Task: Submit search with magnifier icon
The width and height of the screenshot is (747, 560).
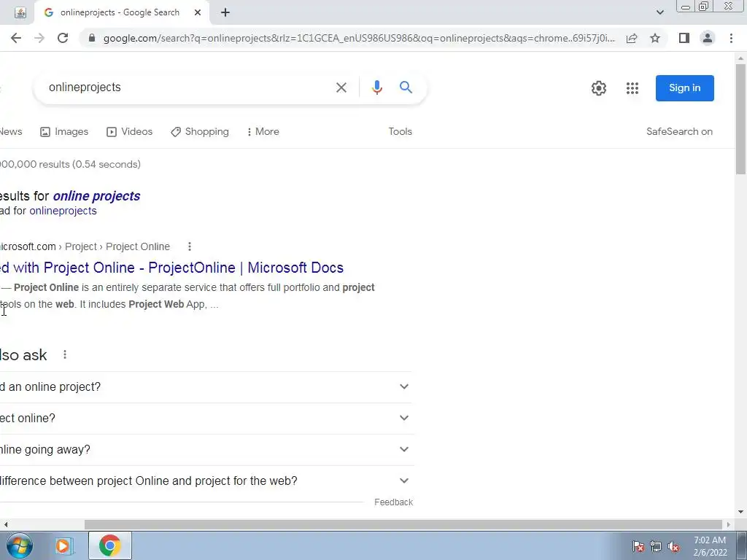Action: pos(406,87)
